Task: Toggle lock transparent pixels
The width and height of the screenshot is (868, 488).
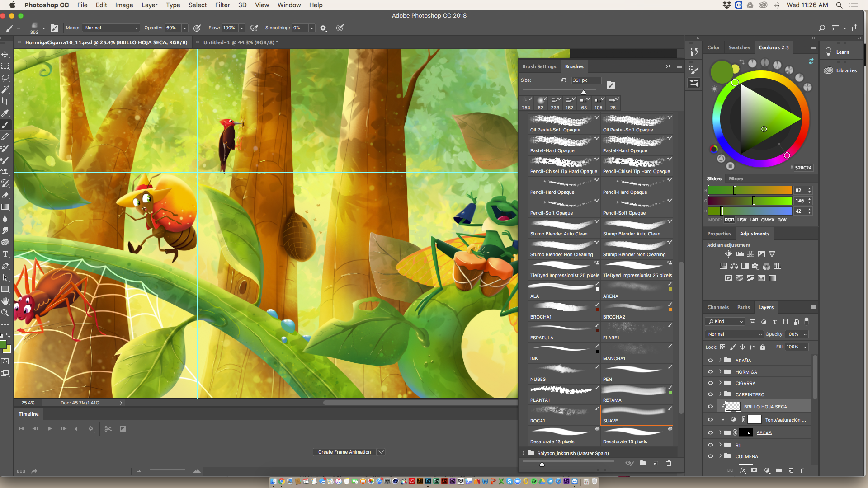Action: 722,347
